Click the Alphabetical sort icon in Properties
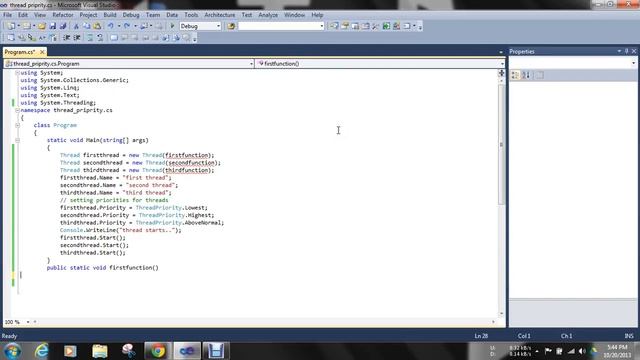 coord(526,75)
